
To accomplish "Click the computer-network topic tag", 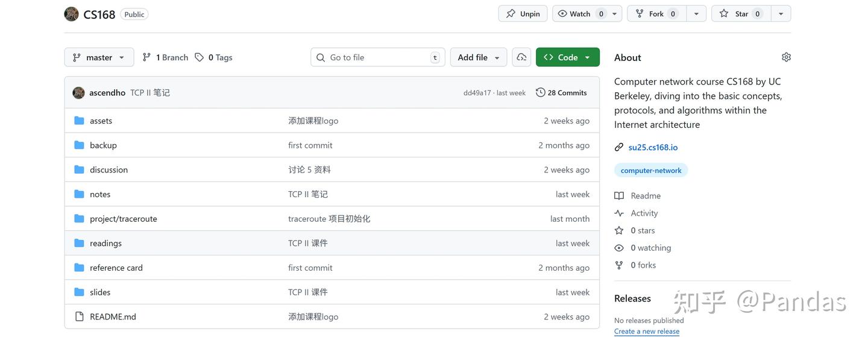I will click(651, 171).
